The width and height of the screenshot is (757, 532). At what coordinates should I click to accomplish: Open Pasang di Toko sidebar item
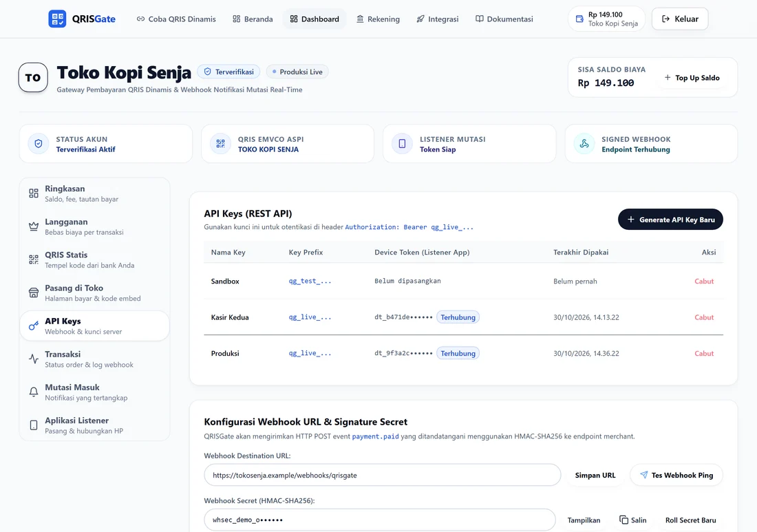(95, 292)
